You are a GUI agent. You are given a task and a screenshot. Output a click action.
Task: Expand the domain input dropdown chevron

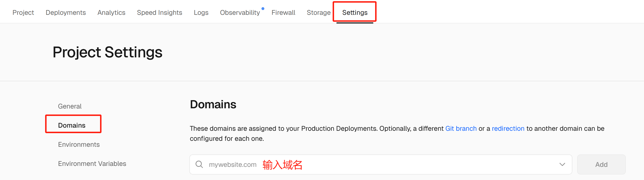(562, 164)
